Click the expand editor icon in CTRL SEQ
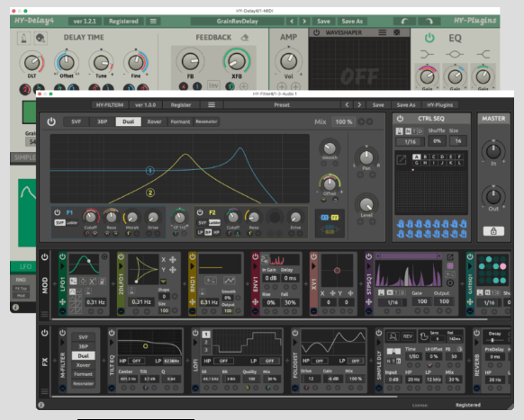The height and width of the screenshot is (420, 524). (x=402, y=159)
